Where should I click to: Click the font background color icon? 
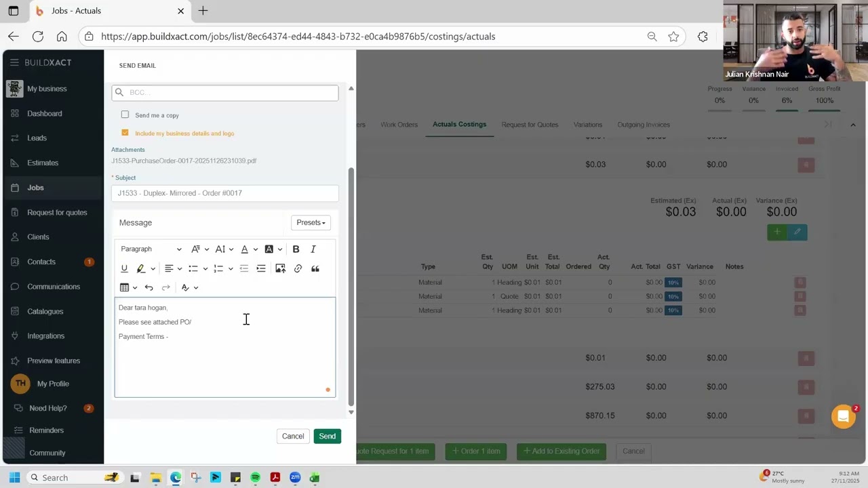[x=269, y=249]
